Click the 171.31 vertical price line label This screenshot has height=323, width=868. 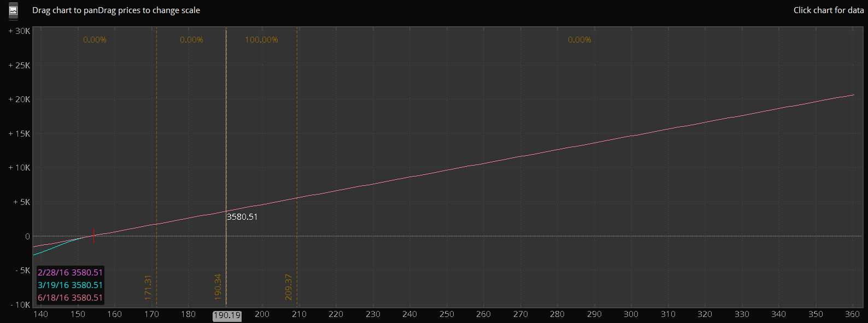[x=148, y=287]
